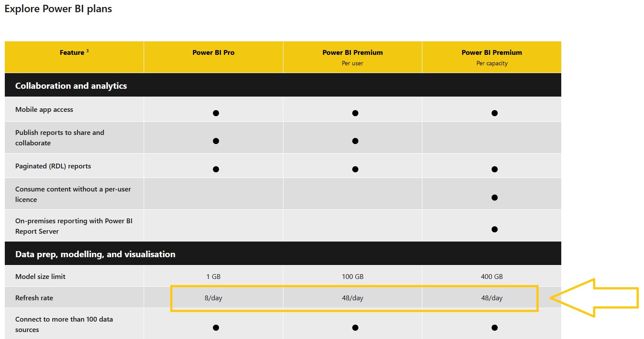Click the 400 GB model size value
This screenshot has width=644, height=339.
pyautogui.click(x=492, y=277)
